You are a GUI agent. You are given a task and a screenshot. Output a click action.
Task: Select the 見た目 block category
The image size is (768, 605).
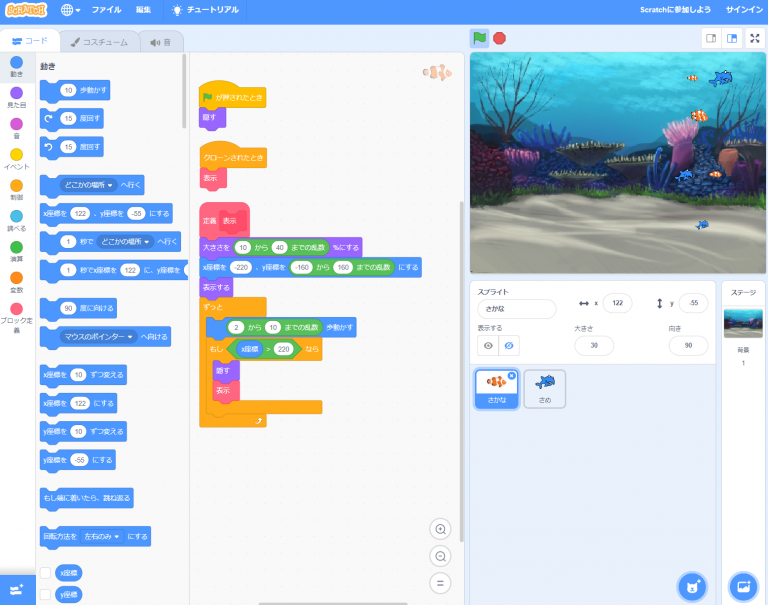tap(17, 97)
